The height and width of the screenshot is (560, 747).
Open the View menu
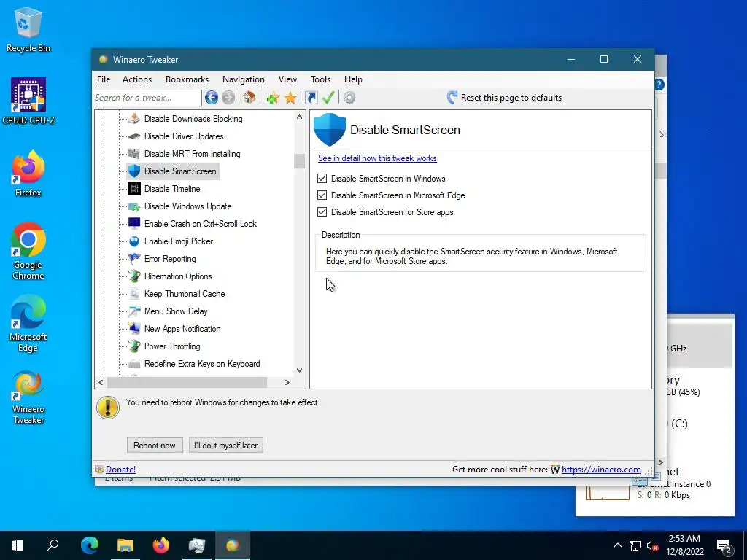click(x=287, y=79)
